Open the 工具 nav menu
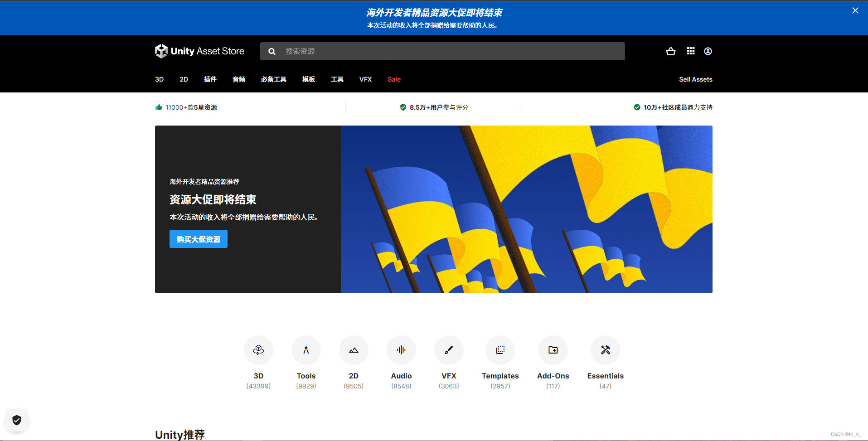The width and height of the screenshot is (868, 441). (x=337, y=79)
